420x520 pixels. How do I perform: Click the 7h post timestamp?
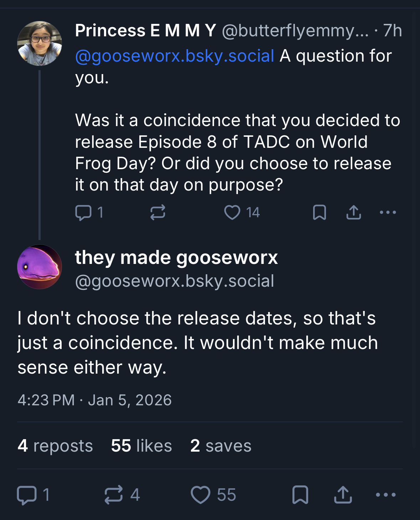coord(393,31)
